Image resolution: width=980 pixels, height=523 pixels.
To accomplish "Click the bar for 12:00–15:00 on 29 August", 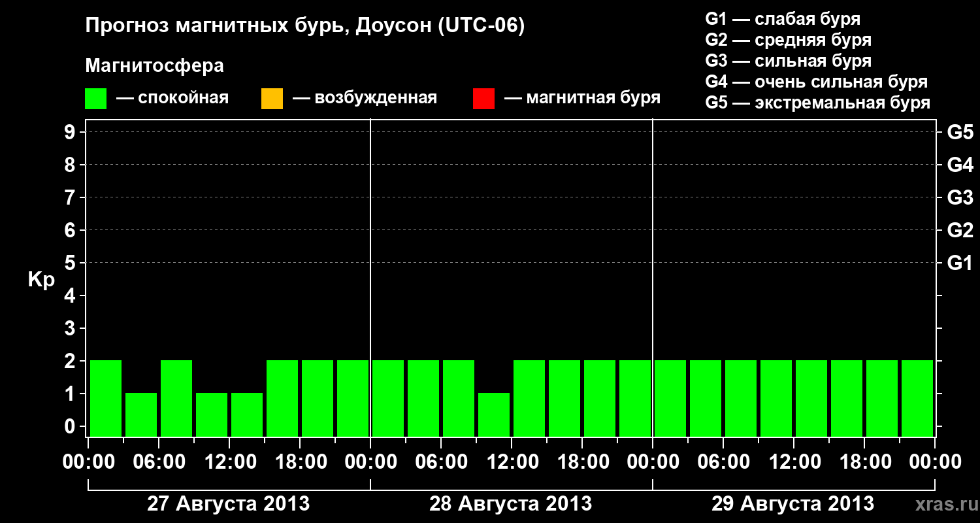I will point(811,398).
